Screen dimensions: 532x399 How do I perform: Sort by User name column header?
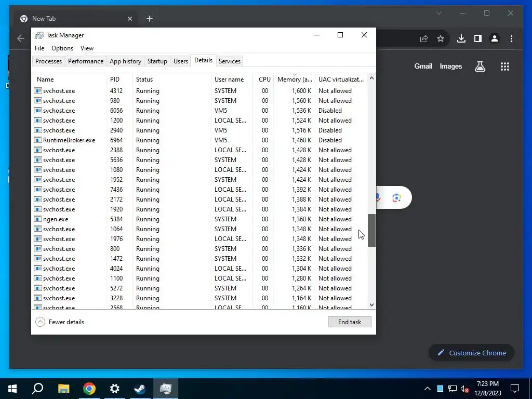(232, 79)
